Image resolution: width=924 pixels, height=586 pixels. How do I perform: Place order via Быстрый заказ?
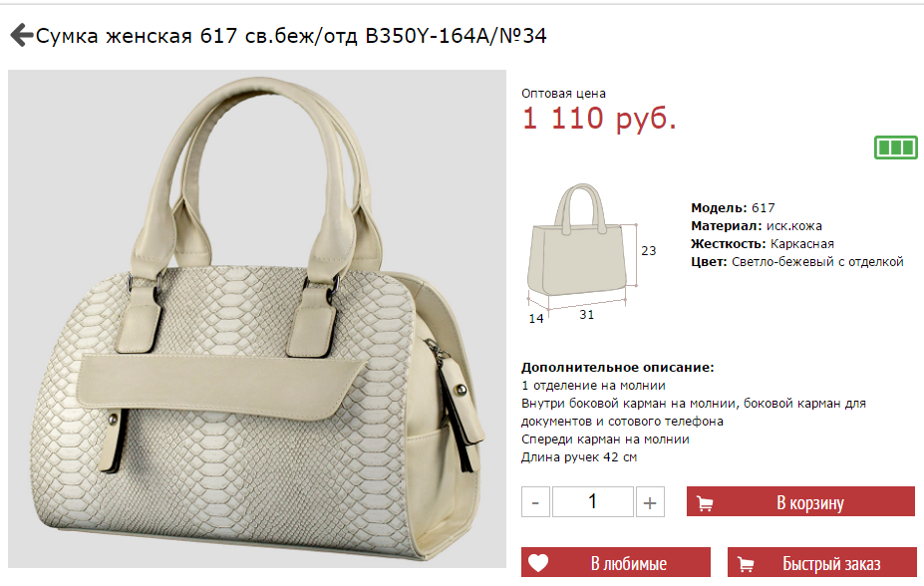coord(822,562)
